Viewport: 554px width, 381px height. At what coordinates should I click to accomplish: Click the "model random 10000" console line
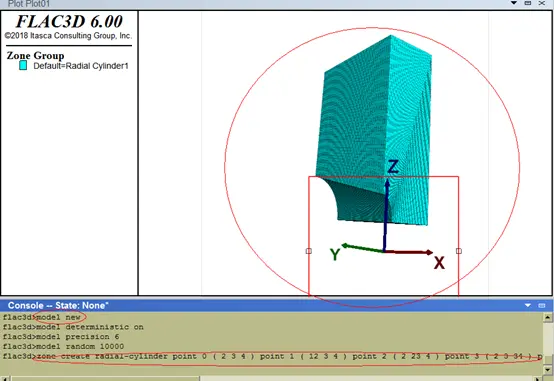click(x=63, y=346)
